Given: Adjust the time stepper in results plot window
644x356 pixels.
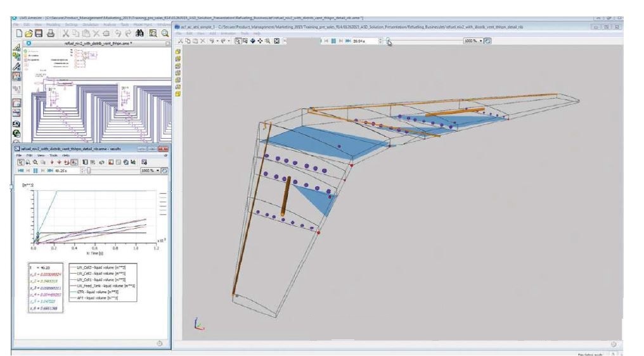Looking at the screenshot, I should pos(82,170).
